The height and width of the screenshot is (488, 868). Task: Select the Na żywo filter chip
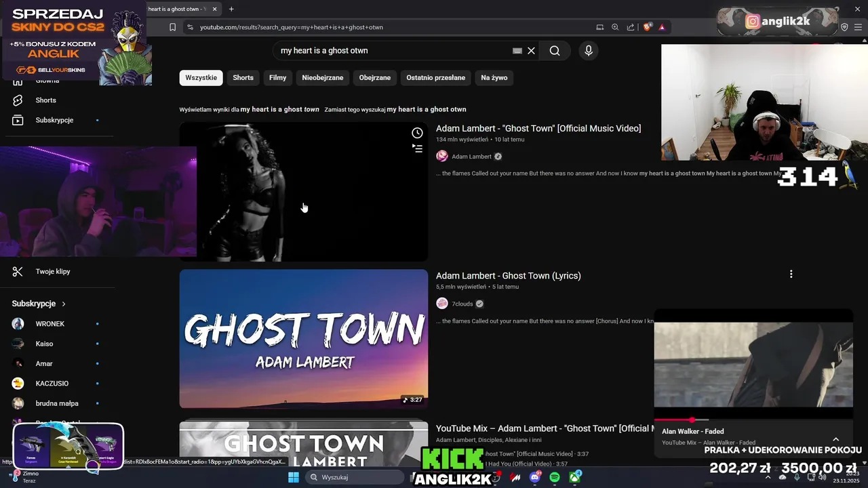(494, 78)
